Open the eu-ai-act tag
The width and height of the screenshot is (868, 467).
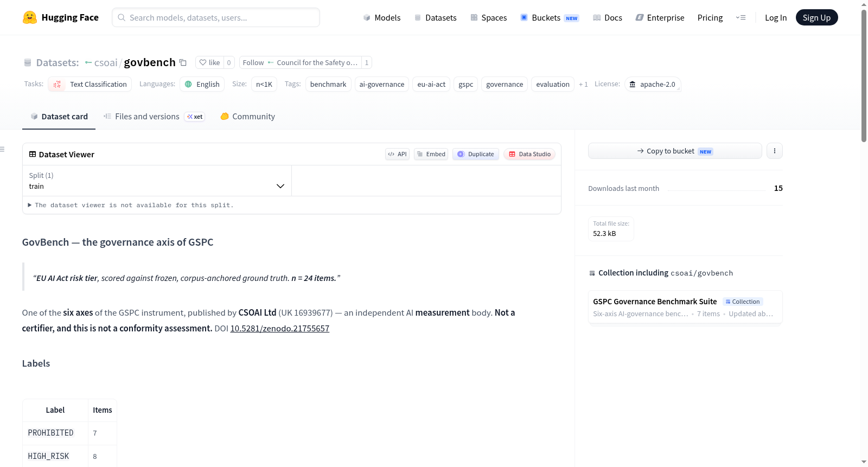431,84
